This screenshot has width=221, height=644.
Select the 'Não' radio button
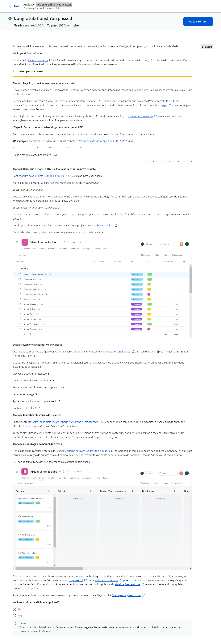click(15, 615)
